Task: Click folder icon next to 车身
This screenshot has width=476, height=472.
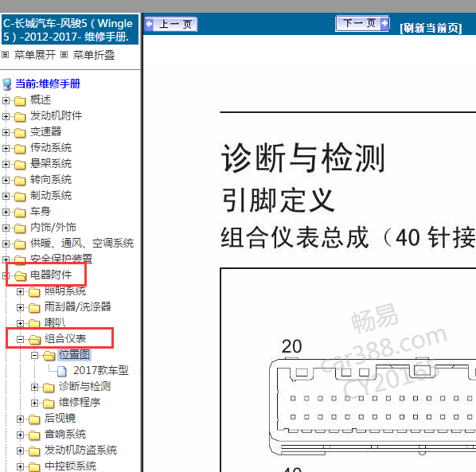Action: point(20,213)
